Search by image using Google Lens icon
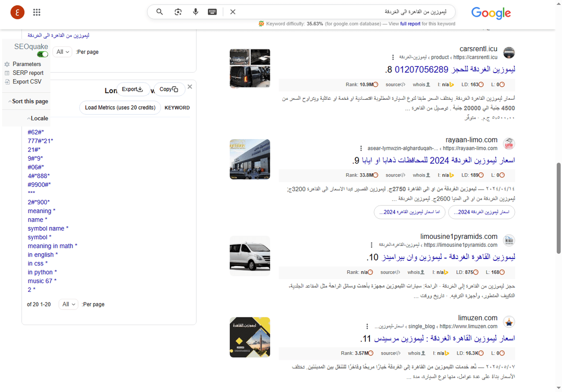This screenshot has height=392, width=562. click(178, 12)
